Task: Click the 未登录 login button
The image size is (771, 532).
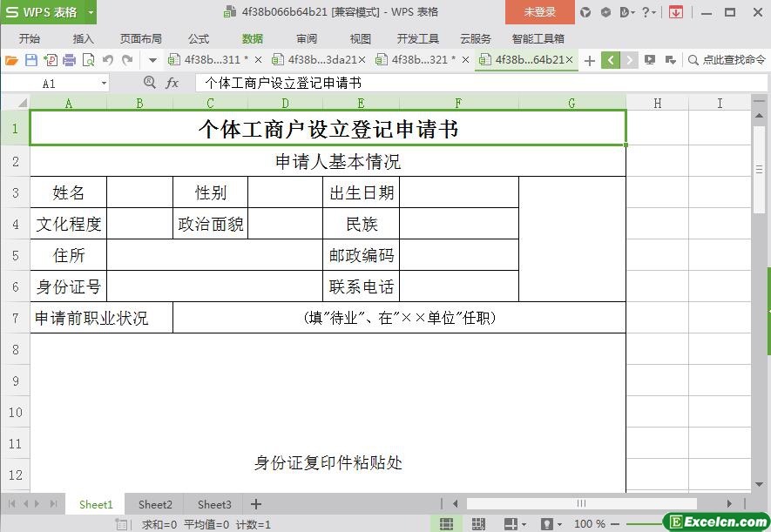Action: click(x=540, y=12)
